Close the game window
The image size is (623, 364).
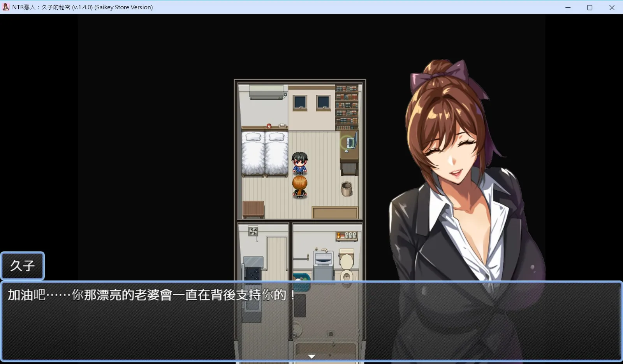click(x=612, y=7)
